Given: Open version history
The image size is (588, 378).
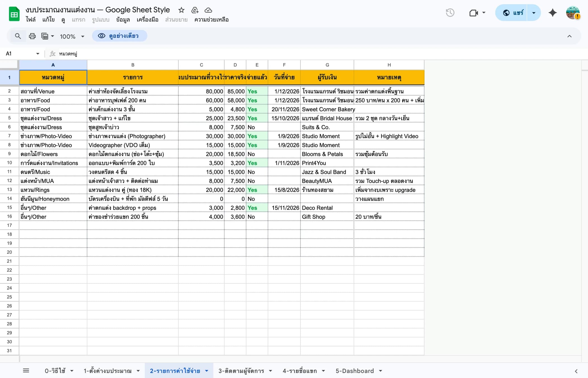Looking at the screenshot, I should tap(450, 13).
